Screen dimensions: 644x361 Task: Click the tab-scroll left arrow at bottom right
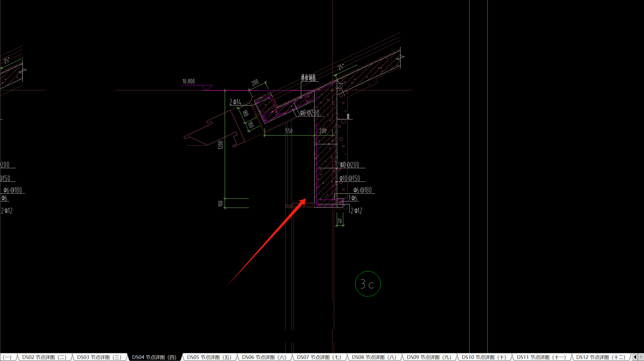(x=635, y=357)
